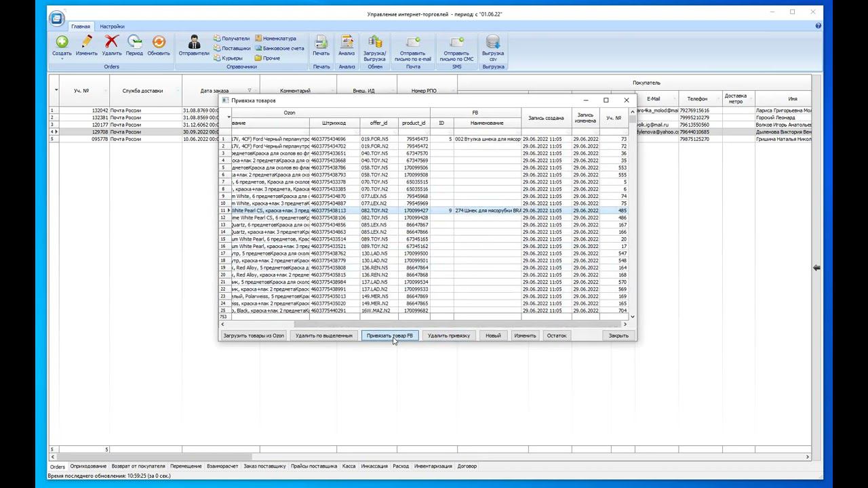Open the Заказ поставщику tab
The height and width of the screenshot is (488, 868).
(x=264, y=466)
